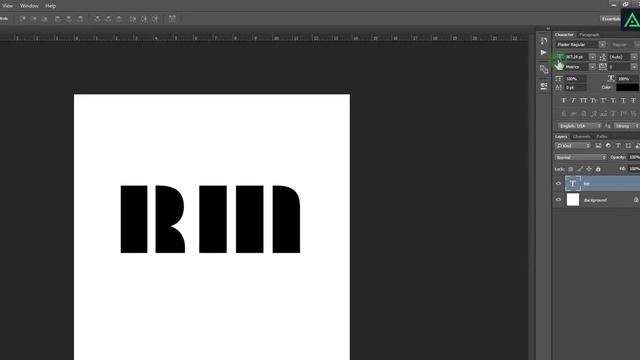Screen dimensions: 640x360
Task: Toggle Subscript text style
Action: coord(613,100)
